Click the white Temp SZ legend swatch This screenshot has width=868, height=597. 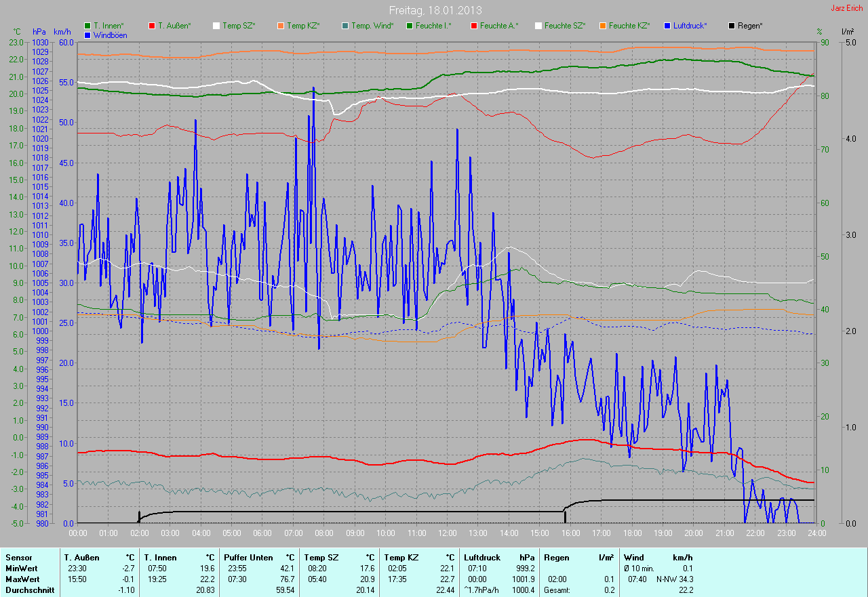coord(216,26)
